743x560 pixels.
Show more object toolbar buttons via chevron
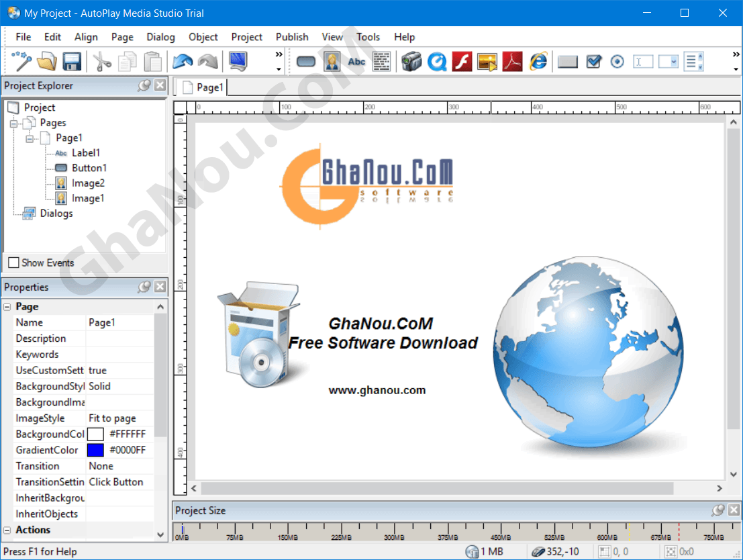(736, 61)
